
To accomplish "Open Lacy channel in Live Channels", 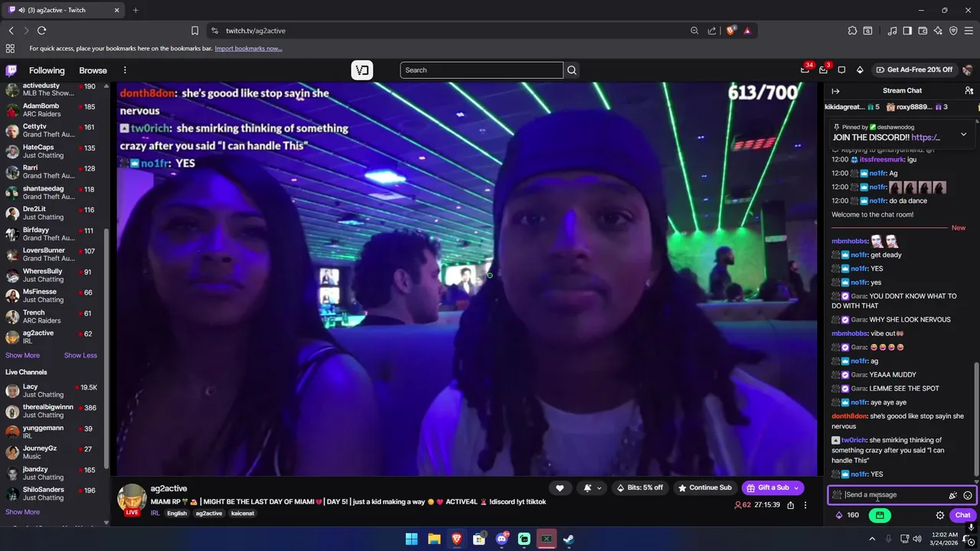I will 54,391.
